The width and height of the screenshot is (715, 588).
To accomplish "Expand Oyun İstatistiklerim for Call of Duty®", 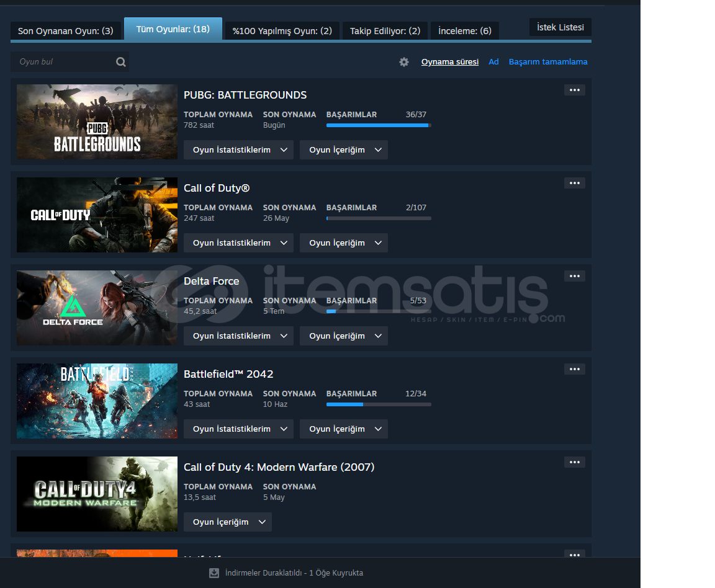I will (238, 243).
